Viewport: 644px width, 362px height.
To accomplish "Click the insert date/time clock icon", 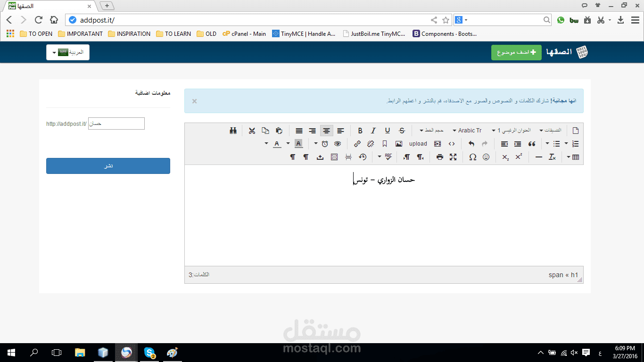I will [325, 144].
